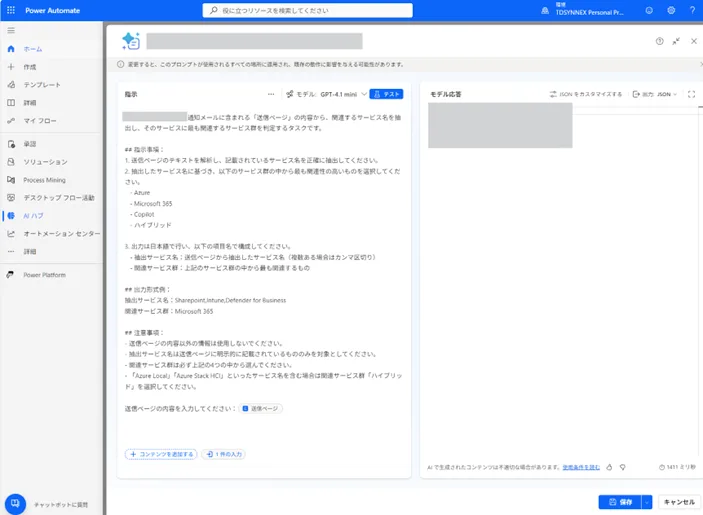Collapse the left navigation hamburger menu
The width and height of the screenshot is (703, 515).
[11, 31]
